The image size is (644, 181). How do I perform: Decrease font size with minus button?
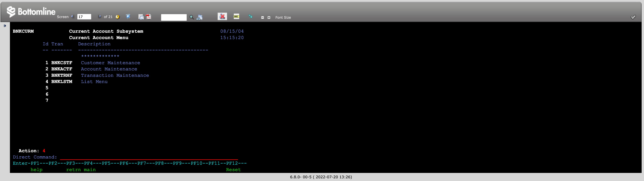(262, 18)
